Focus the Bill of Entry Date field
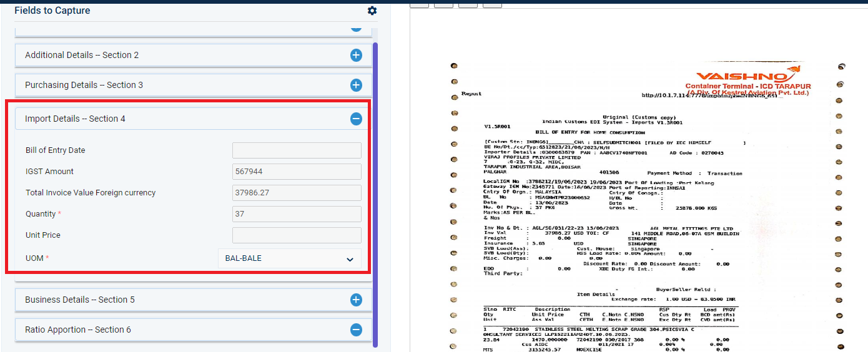 point(297,150)
